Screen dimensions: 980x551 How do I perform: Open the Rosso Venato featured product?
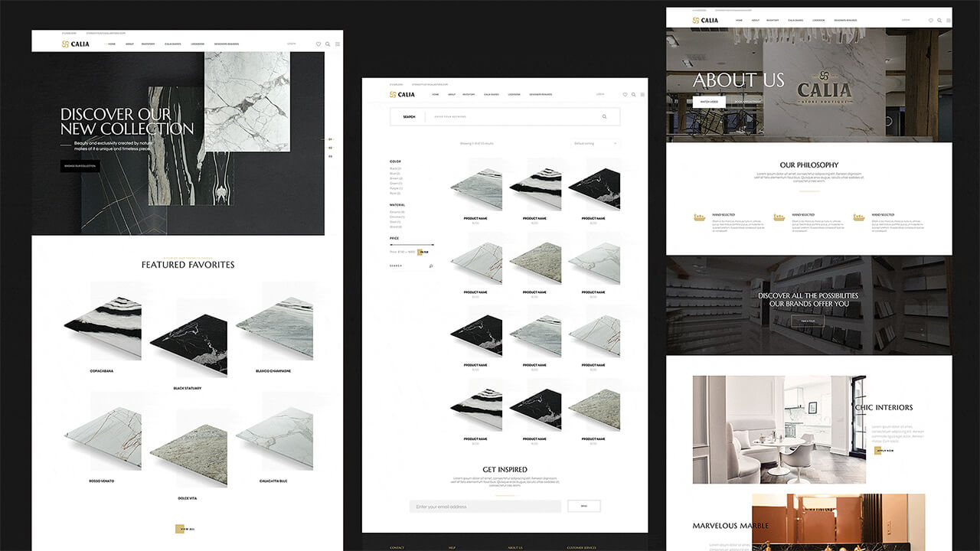point(103,439)
